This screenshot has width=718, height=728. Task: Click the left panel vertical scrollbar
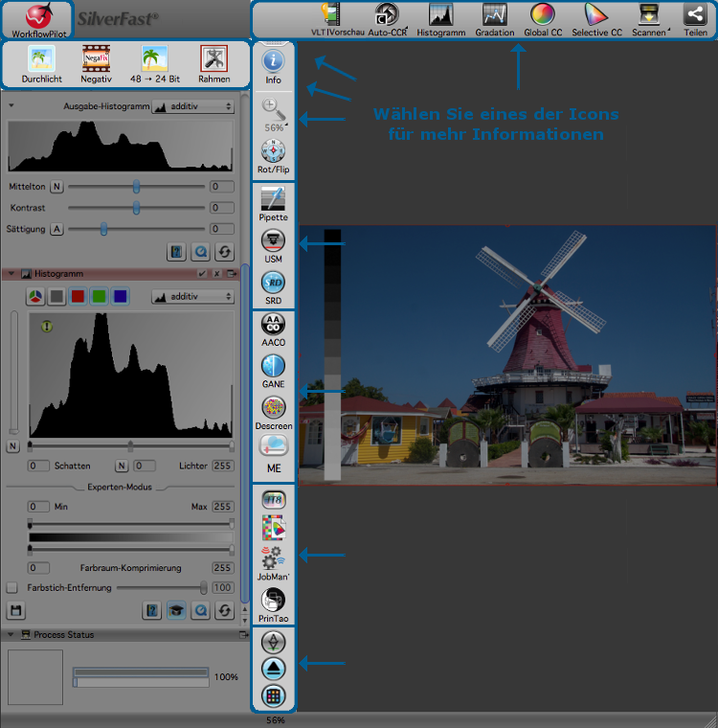click(244, 432)
